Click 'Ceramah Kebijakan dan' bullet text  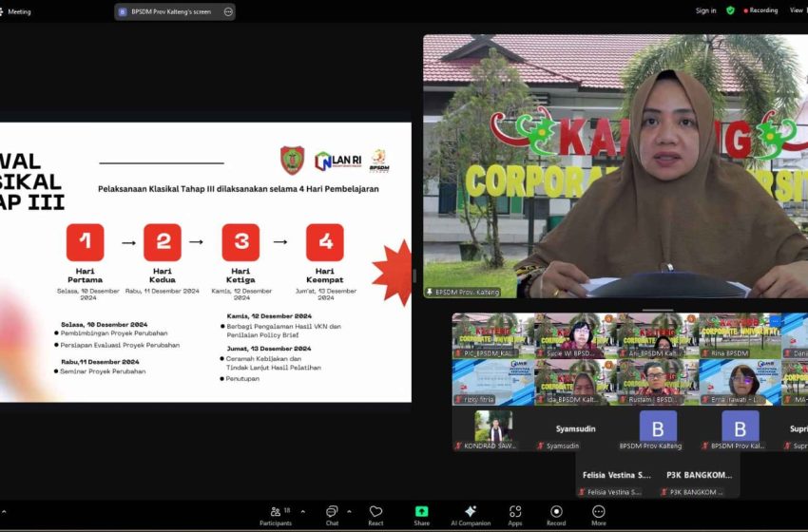pos(264,358)
